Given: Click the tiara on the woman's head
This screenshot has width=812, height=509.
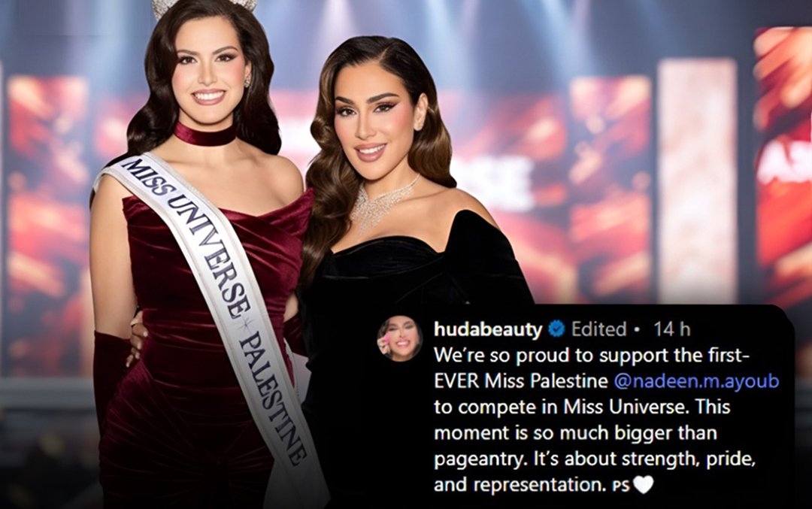Looking at the screenshot, I should point(205,6).
